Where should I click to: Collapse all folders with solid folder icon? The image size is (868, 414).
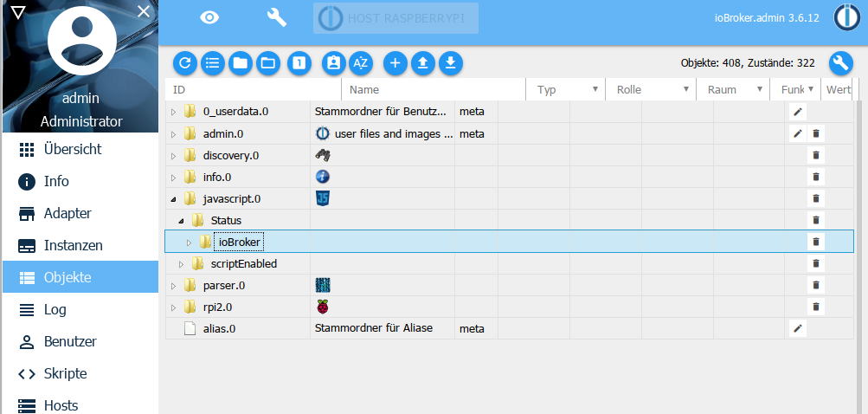tap(241, 63)
